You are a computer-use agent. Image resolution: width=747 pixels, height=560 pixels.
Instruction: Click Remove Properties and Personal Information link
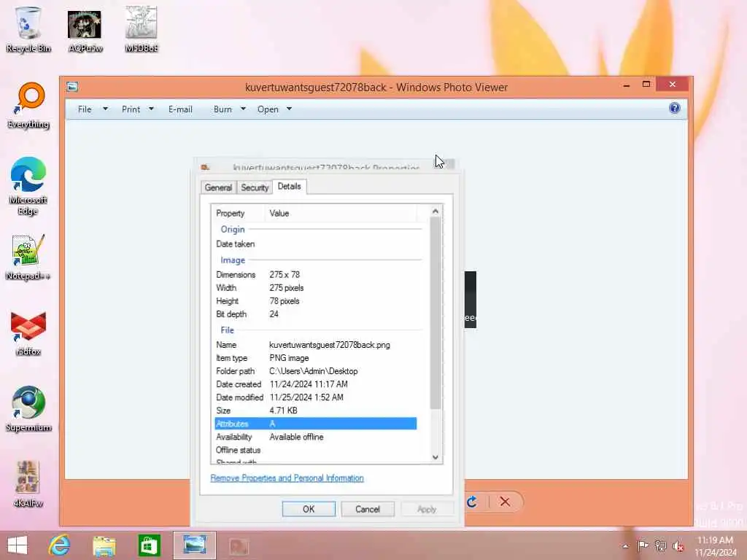(x=287, y=478)
